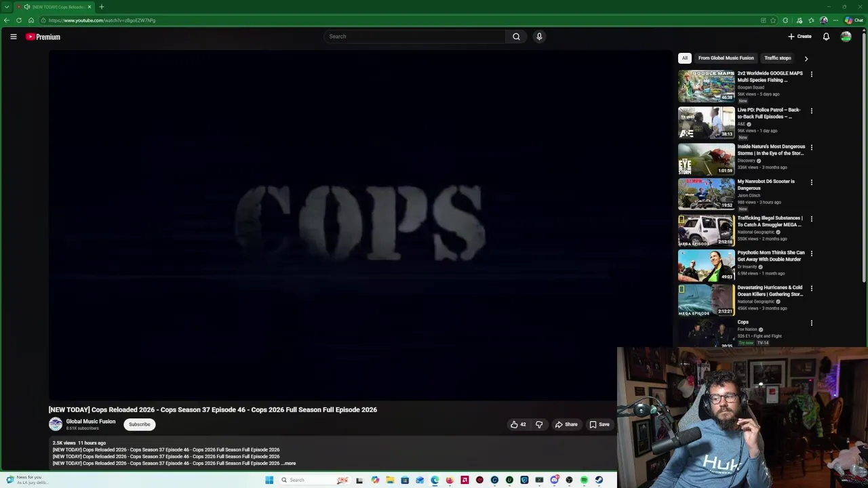Open Devastating Hurricanes & Cold Ocean Killers title

770,291
